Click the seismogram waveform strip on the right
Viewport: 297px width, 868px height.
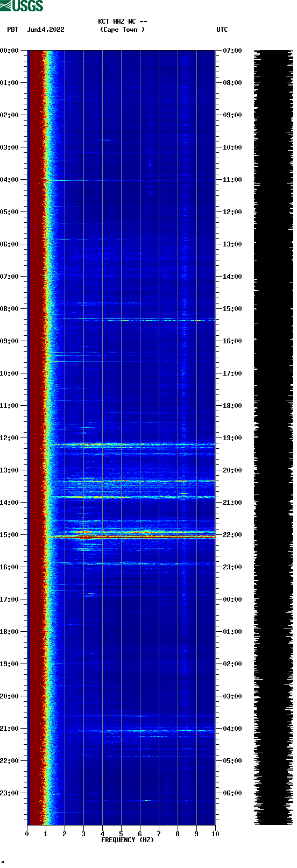click(273, 437)
